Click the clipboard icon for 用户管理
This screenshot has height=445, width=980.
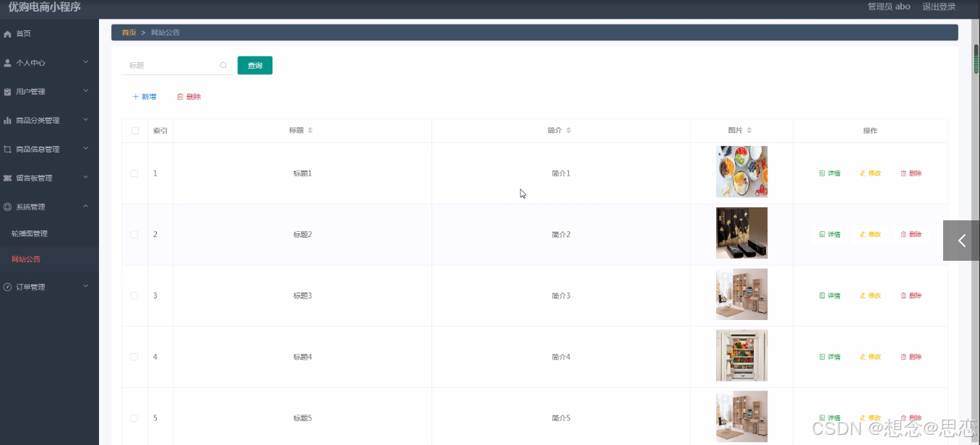[8, 92]
